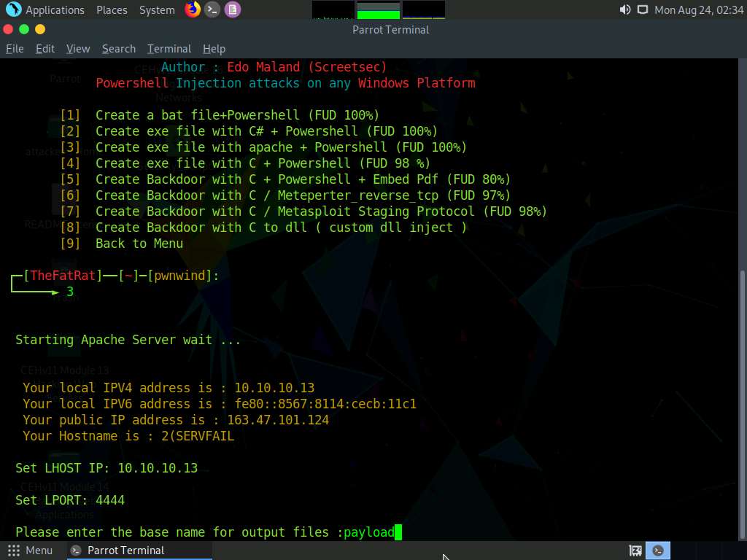Open the volume speaker icon
The height and width of the screenshot is (560, 747).
click(624, 9)
